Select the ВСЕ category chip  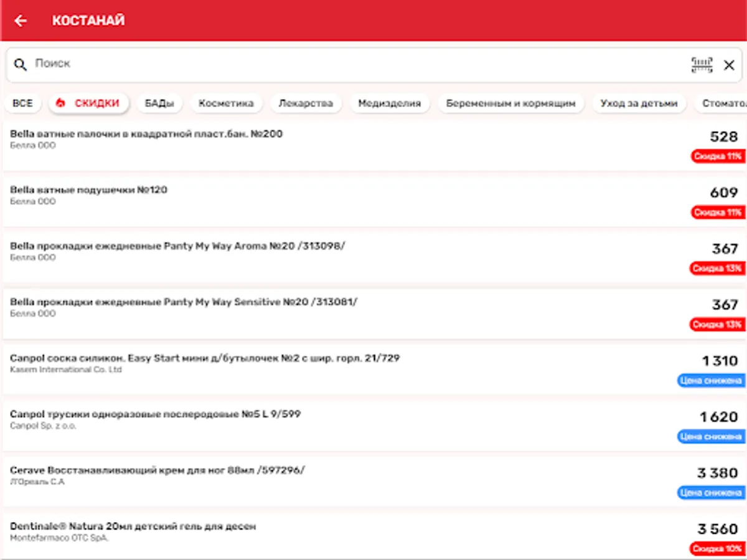click(x=22, y=103)
